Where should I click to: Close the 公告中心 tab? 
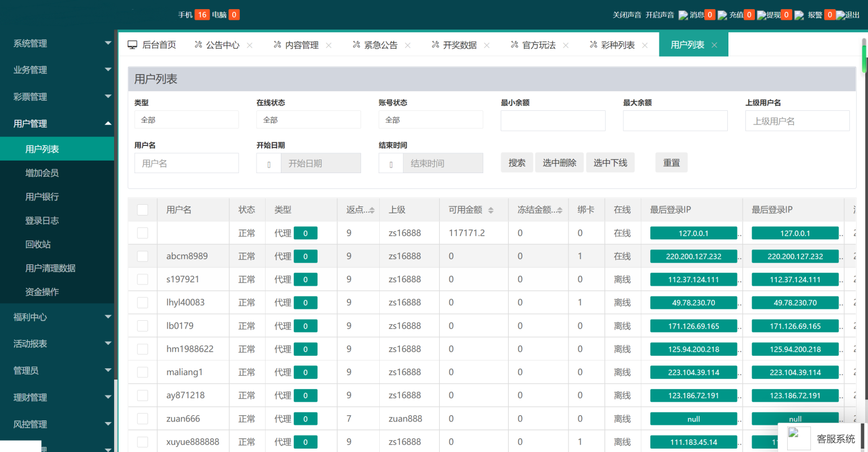coord(250,45)
